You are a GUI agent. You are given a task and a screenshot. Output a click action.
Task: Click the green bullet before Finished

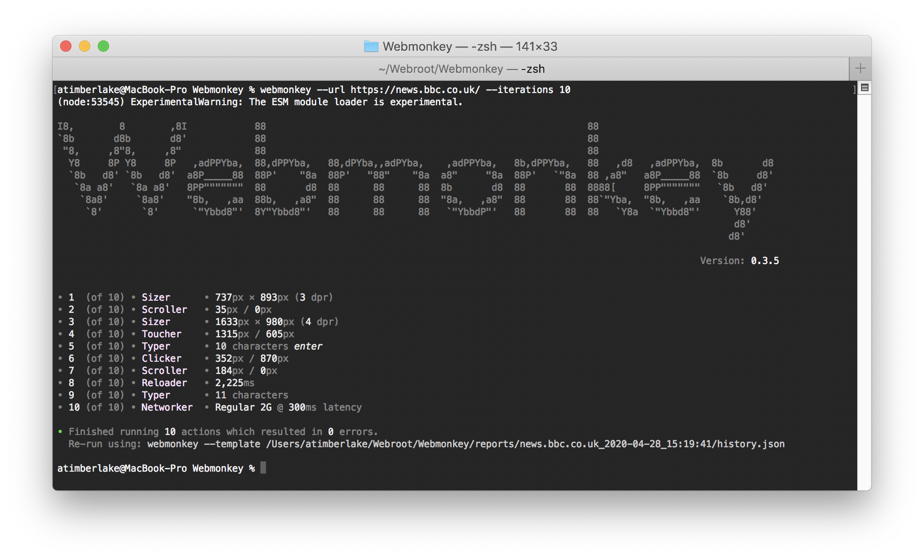click(60, 431)
